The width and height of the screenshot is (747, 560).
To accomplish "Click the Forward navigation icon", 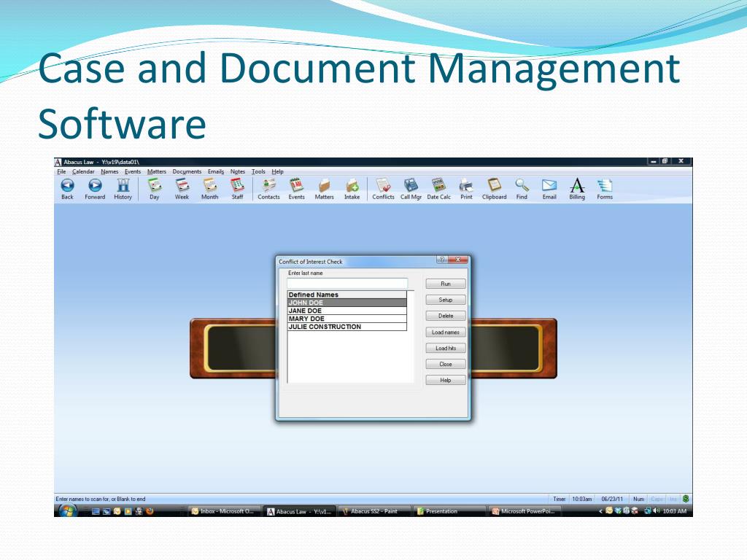I will (95, 189).
